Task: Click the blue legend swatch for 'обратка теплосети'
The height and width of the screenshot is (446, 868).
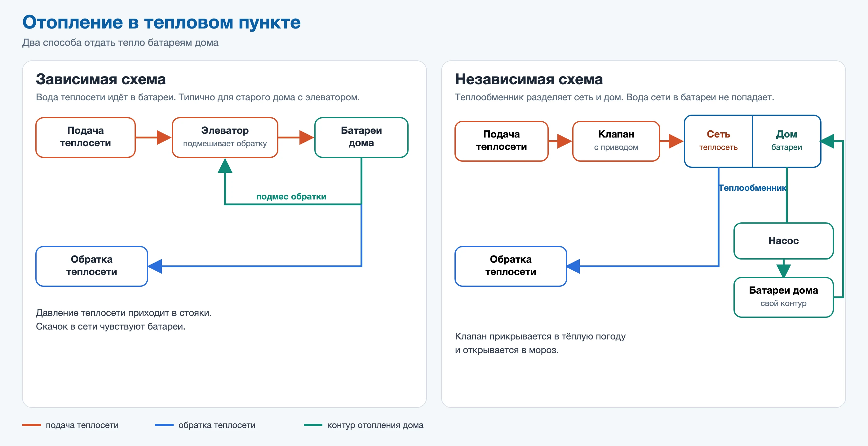Action: point(164,425)
